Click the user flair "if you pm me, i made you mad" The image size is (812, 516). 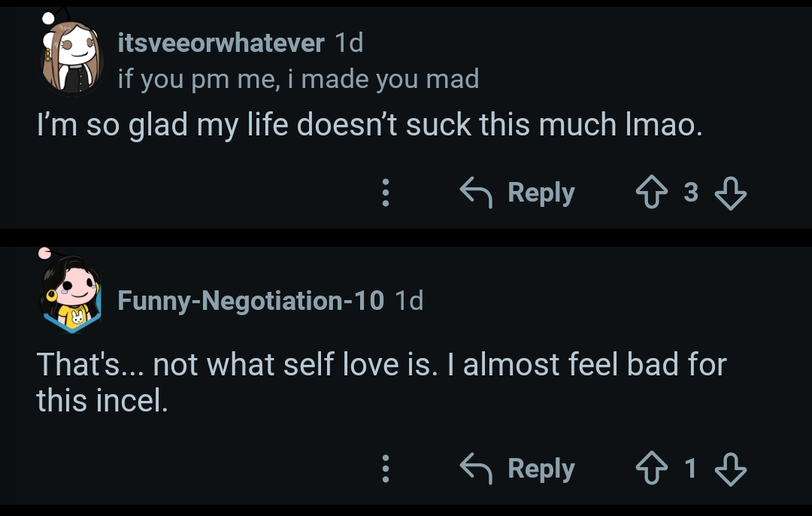coord(298,79)
